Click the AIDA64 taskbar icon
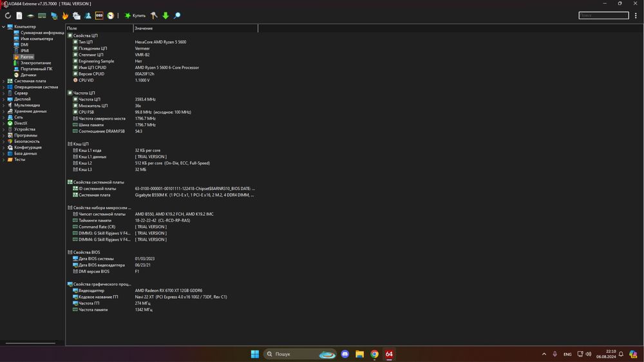 pyautogui.click(x=389, y=354)
